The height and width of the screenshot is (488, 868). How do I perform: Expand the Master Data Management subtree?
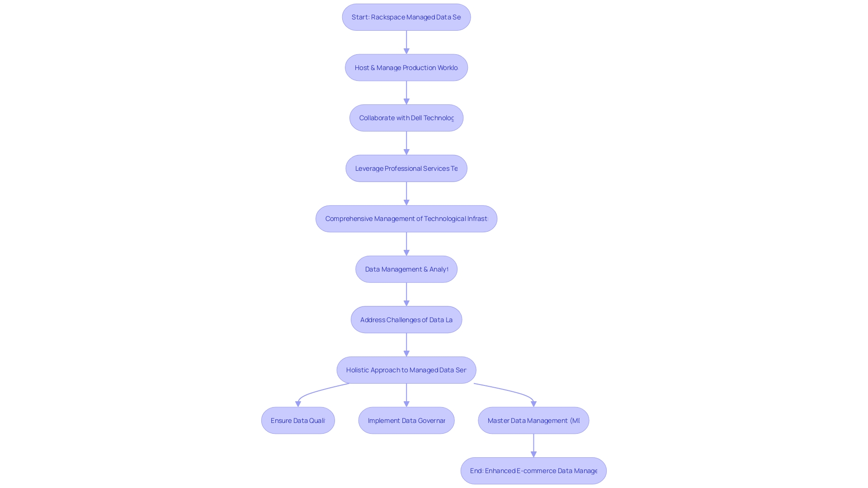[533, 419]
